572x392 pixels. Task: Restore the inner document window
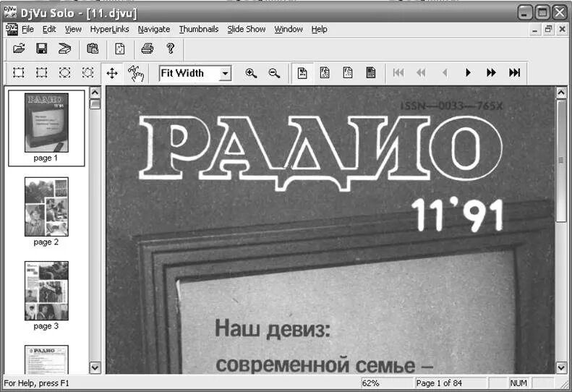click(x=548, y=30)
